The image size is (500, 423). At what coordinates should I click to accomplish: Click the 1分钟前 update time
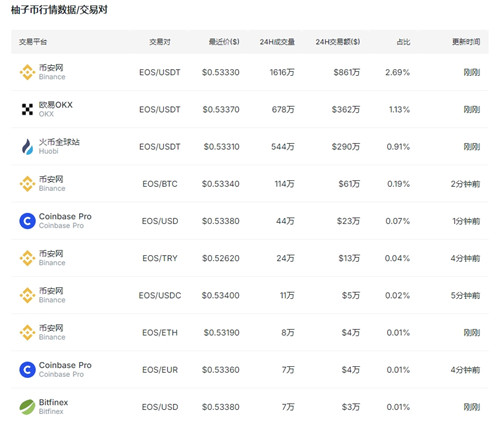(x=466, y=221)
